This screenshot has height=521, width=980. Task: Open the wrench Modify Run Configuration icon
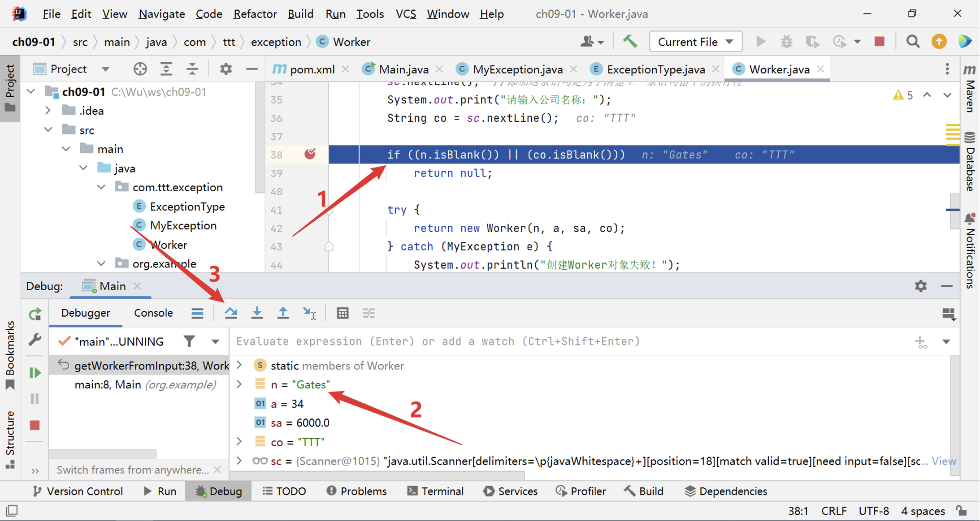click(x=35, y=340)
